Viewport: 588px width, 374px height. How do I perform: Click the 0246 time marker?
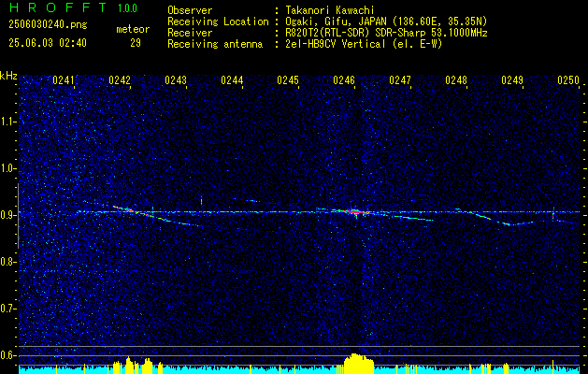tap(344, 80)
